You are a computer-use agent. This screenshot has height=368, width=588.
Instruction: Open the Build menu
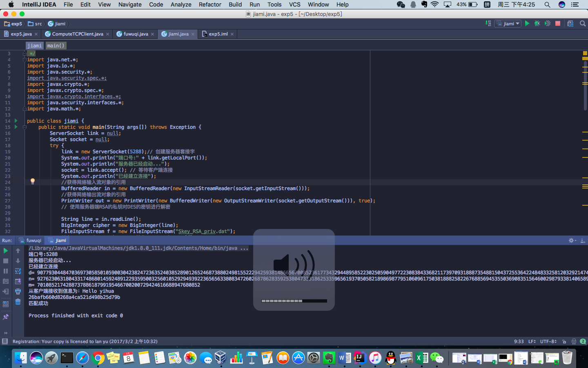coord(235,4)
